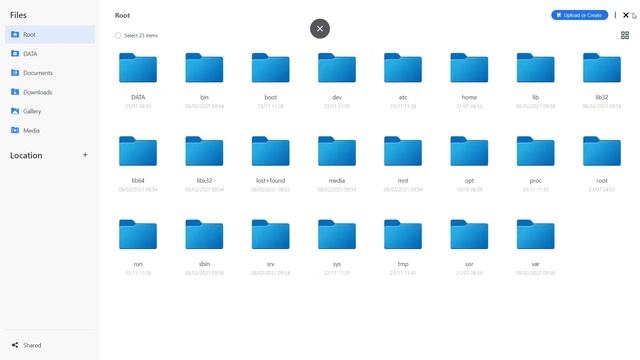This screenshot has height=360, width=640.
Task: Go to Downloads in the sidebar
Action: click(50, 92)
